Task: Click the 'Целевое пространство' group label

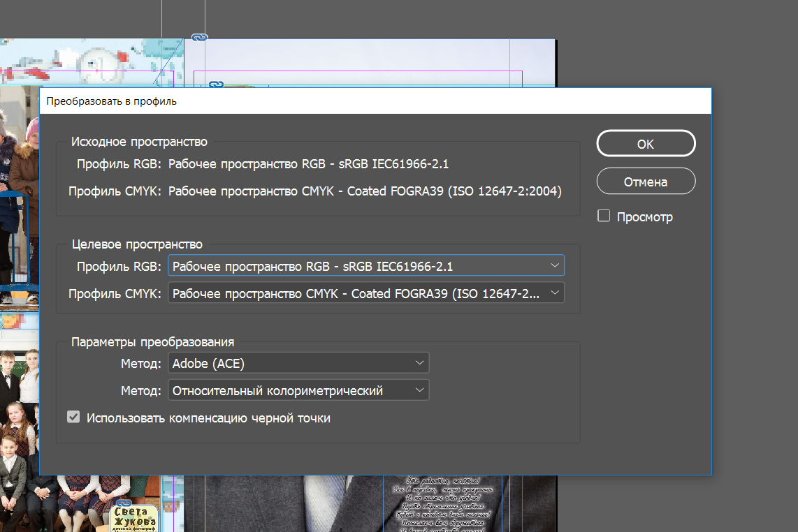Action: [137, 244]
